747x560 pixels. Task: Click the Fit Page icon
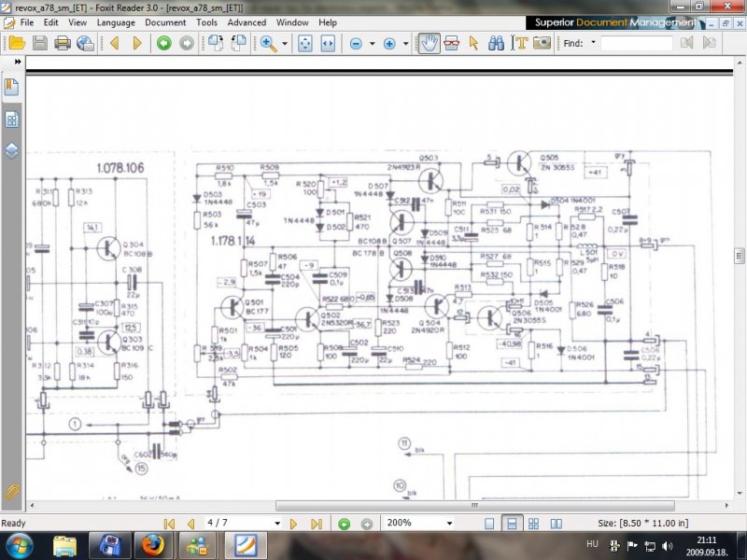coord(305,43)
